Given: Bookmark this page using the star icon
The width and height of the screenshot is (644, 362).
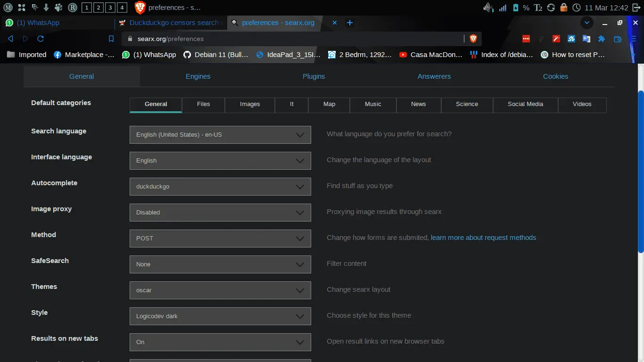Looking at the screenshot, I should pos(111,39).
